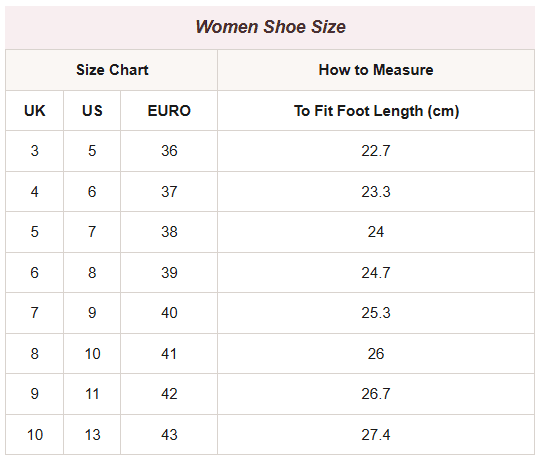Click the US column header
The width and height of the screenshot is (540, 458).
tap(92, 111)
